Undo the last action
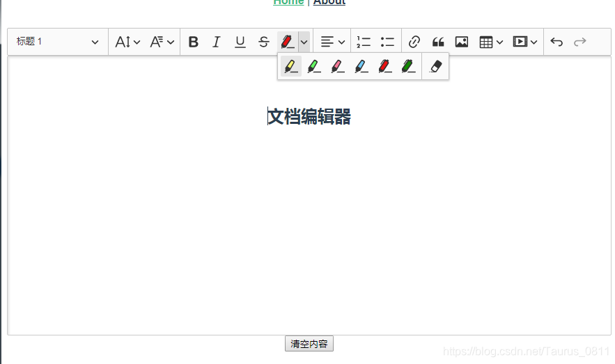615x364 pixels. coord(556,42)
